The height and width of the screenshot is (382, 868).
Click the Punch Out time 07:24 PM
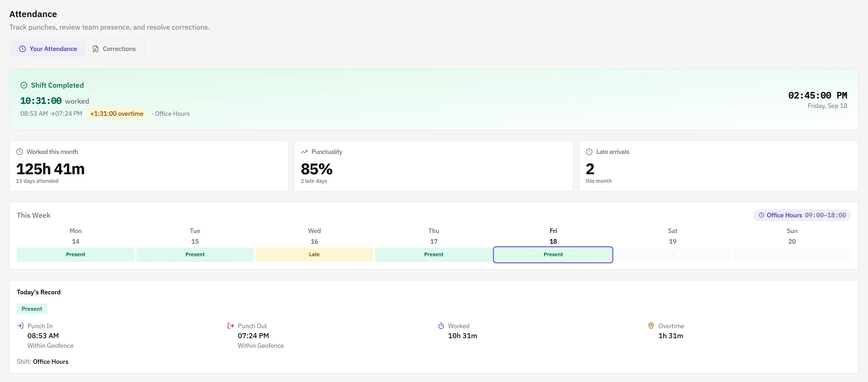click(x=253, y=336)
